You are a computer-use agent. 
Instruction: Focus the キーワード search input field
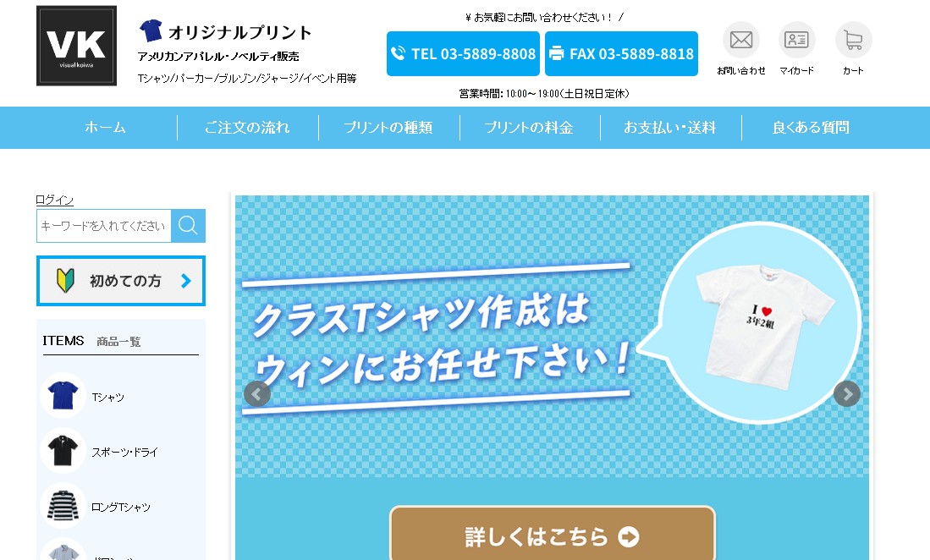coord(104,226)
